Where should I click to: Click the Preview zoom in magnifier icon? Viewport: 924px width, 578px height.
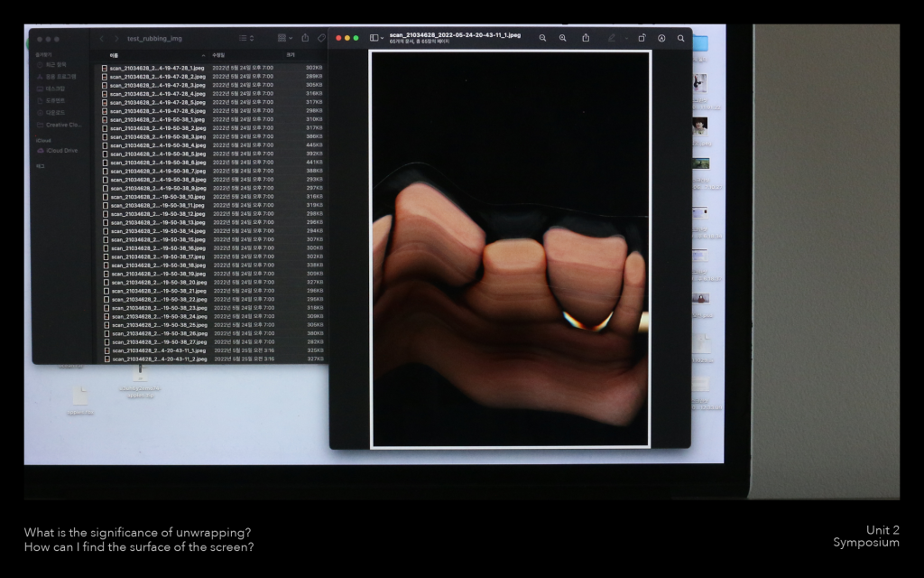coord(563,38)
